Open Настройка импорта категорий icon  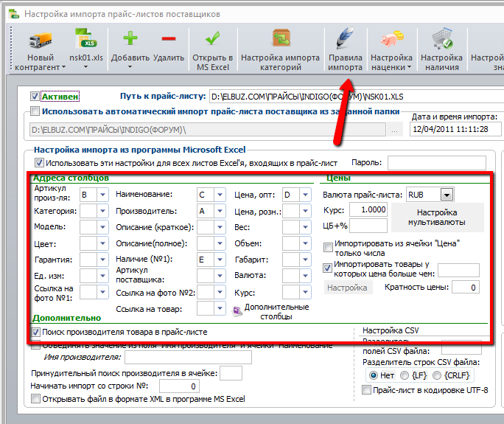tap(281, 38)
